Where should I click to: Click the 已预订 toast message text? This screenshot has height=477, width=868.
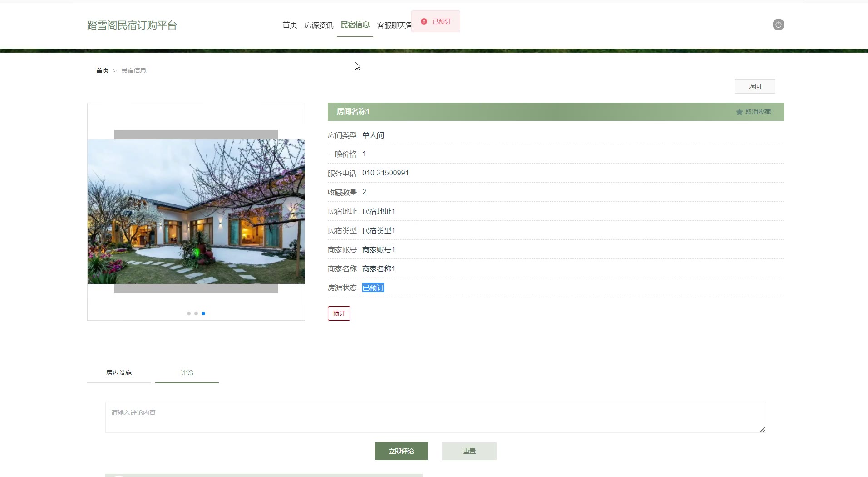[x=441, y=21]
